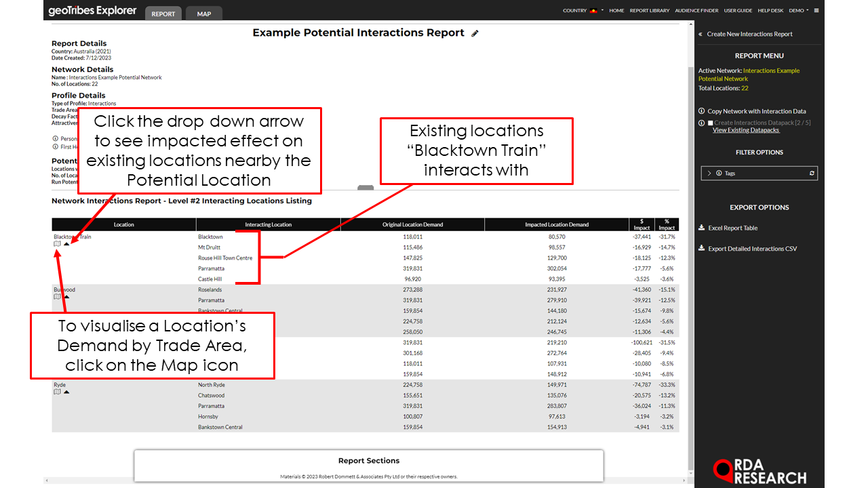Click download icon for Excel Report Table

[x=702, y=228]
